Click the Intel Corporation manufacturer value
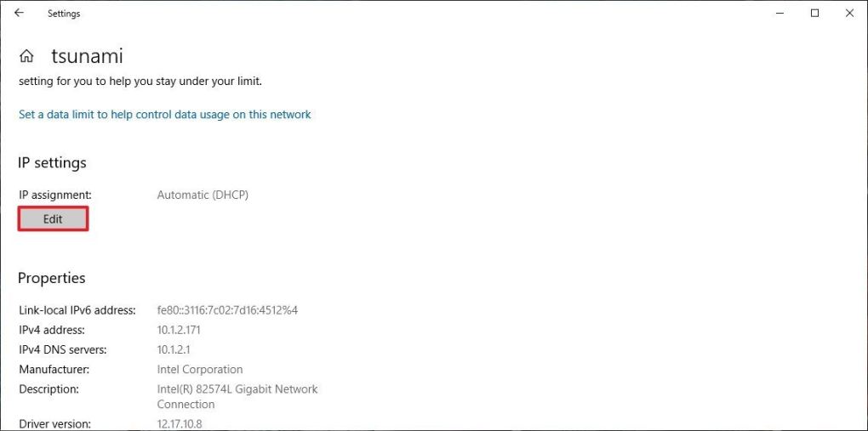 click(x=200, y=369)
